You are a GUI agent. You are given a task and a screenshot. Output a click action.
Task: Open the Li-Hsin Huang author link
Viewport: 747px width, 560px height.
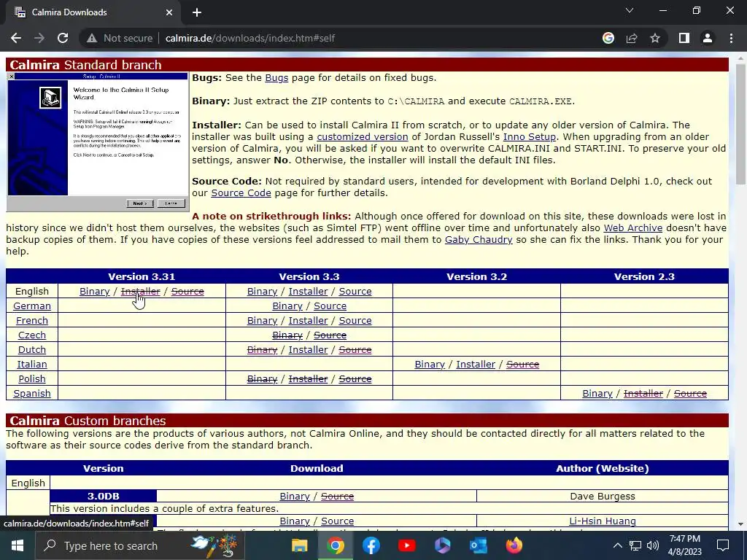point(602,521)
